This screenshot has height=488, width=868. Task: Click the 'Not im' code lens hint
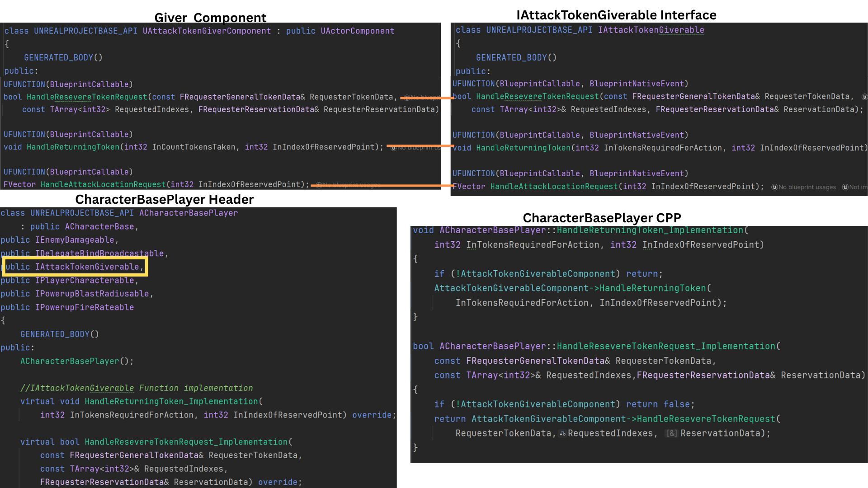point(858,187)
